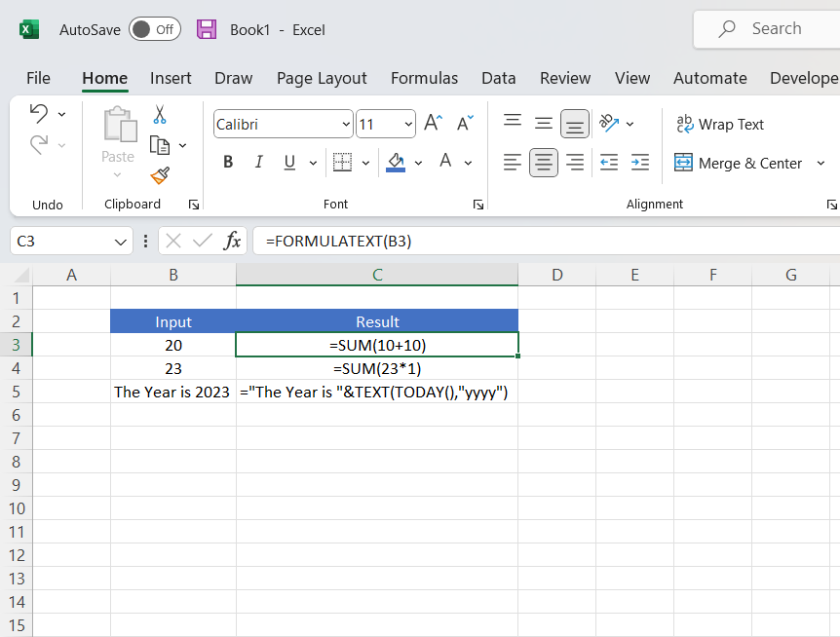Open the font size dropdown
Viewport: 840px width, 637px height.
point(407,125)
